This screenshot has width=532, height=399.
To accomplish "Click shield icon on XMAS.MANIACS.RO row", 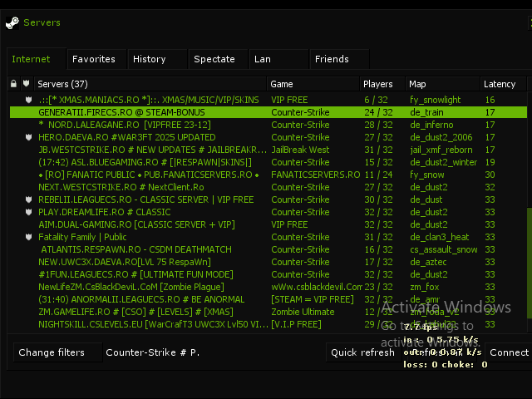I will (x=28, y=100).
